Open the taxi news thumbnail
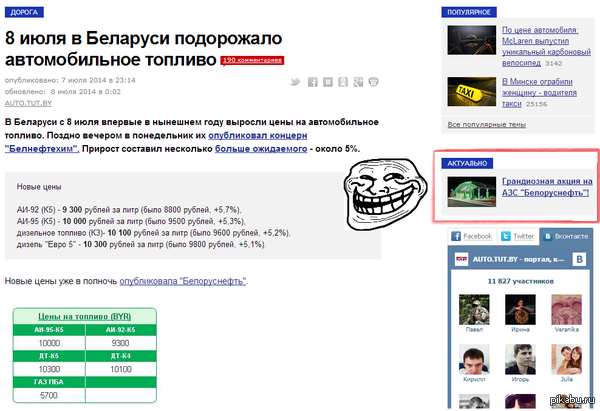Image resolution: width=600 pixels, height=411 pixels. click(469, 93)
